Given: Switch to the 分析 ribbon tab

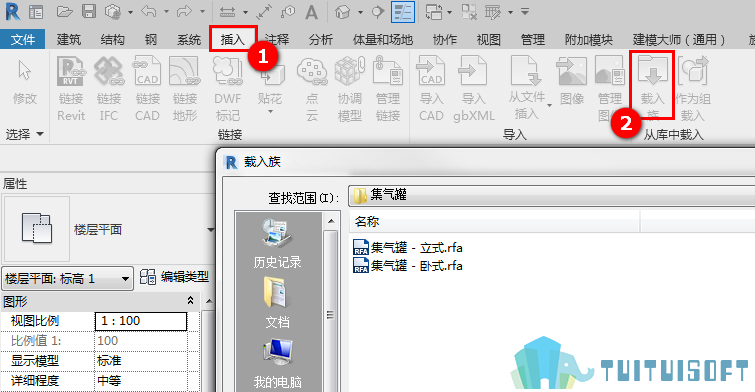Looking at the screenshot, I should [x=321, y=39].
